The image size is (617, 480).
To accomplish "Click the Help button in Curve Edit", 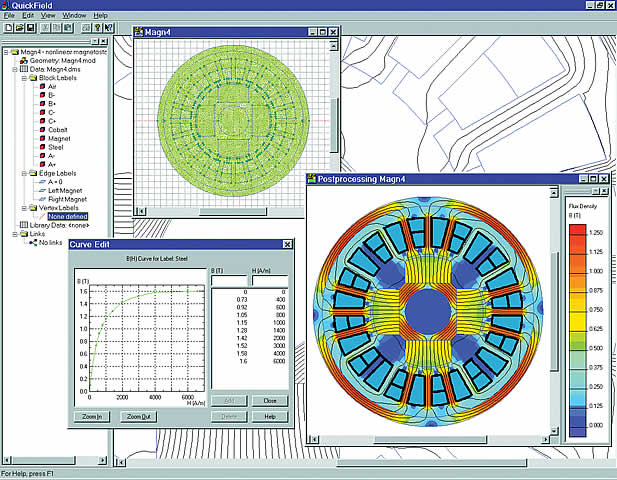I will pos(270,416).
